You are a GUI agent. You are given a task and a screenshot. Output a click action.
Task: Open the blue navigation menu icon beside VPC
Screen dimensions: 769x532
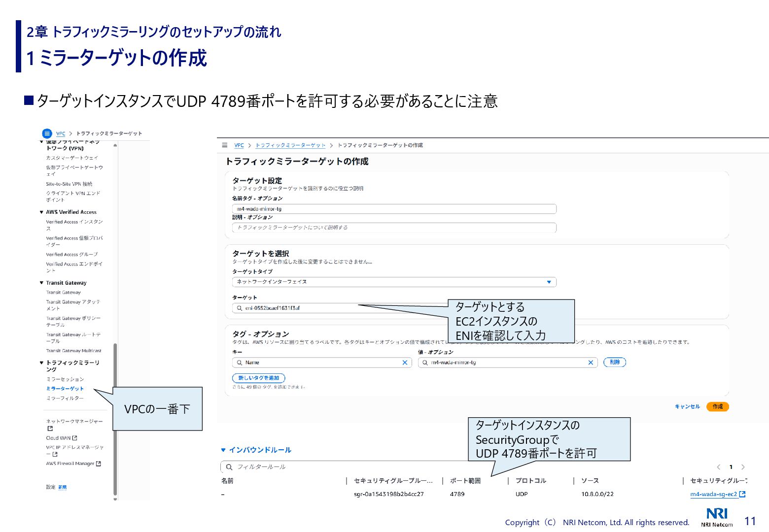click(47, 133)
